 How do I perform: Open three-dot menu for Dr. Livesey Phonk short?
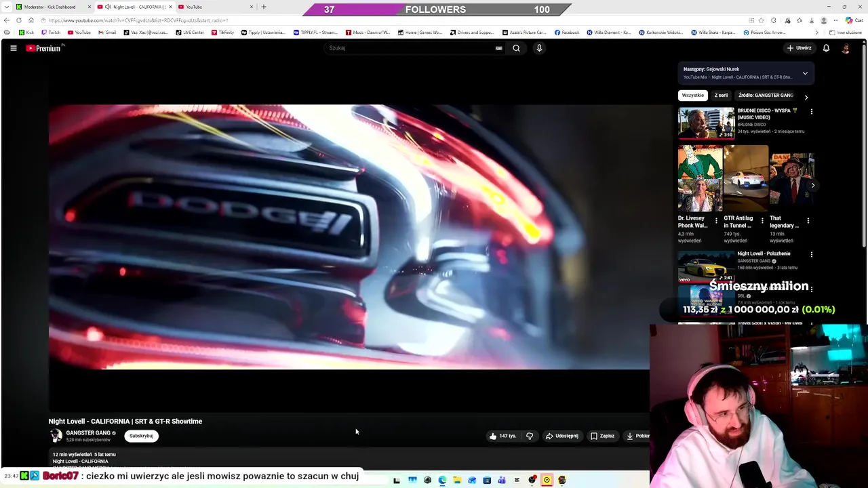pos(716,220)
